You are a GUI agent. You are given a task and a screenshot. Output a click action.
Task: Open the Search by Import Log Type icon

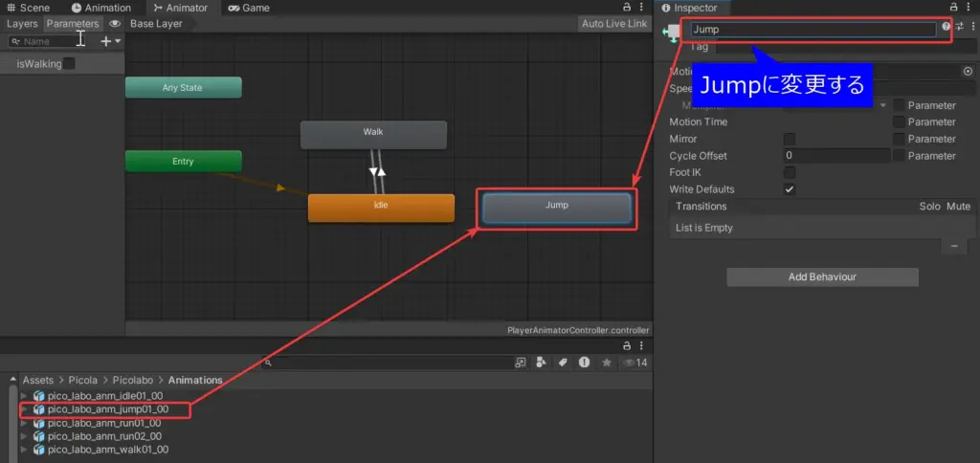coord(584,363)
